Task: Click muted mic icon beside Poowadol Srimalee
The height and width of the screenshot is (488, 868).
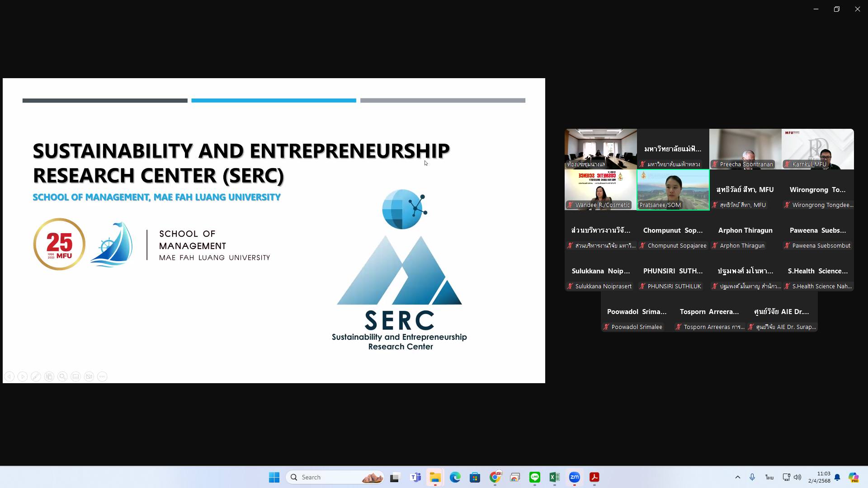Action: point(606,327)
